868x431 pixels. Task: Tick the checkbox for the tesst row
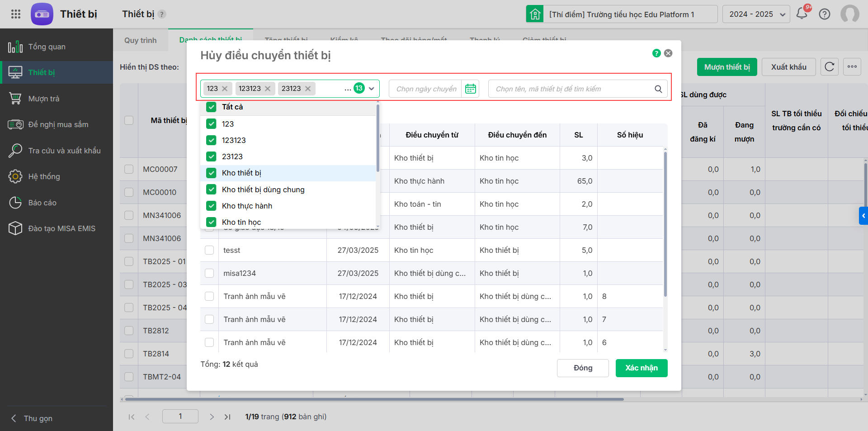click(209, 250)
